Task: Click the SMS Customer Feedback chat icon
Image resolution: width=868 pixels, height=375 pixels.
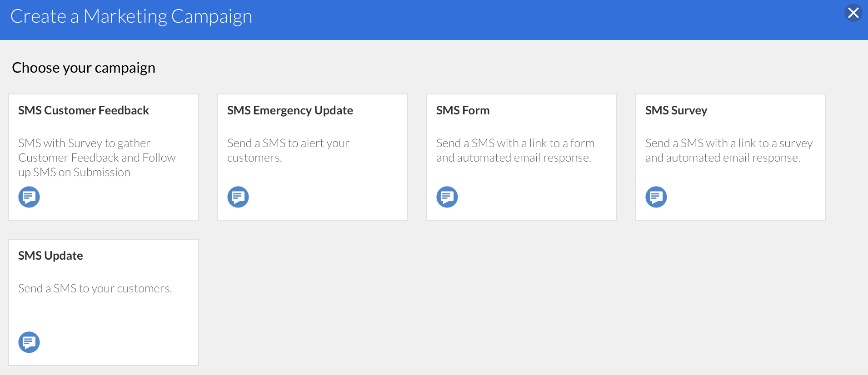Action: (29, 197)
